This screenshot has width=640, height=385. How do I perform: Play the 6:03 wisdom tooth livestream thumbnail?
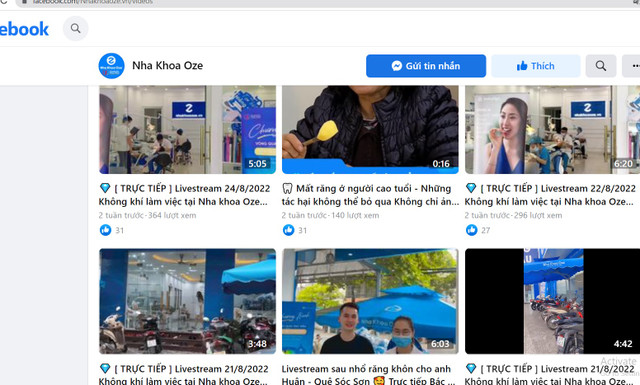tap(370, 301)
